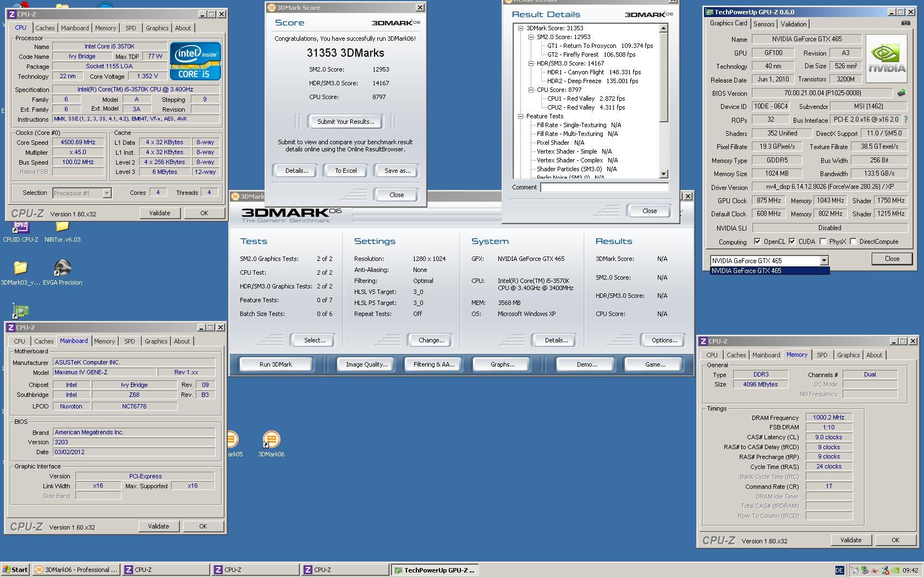Collapse the CPU Score tree node
This screenshot has height=578, width=924.
531,90
